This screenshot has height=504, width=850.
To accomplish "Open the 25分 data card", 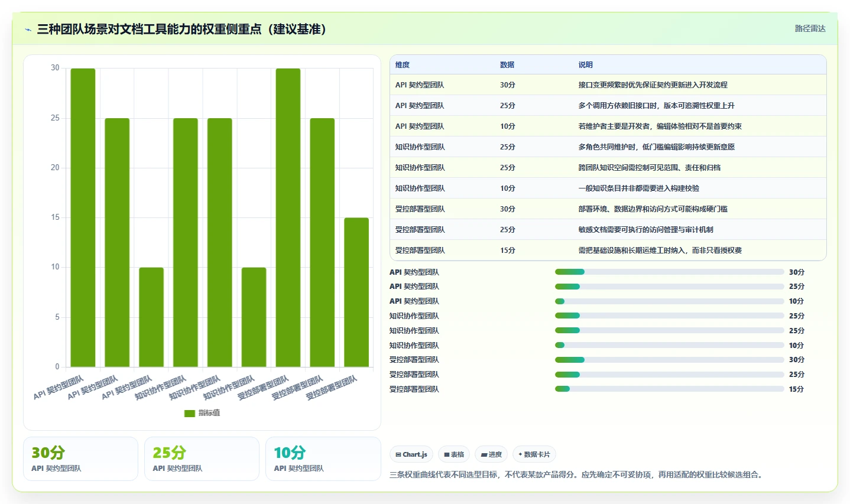I will coord(202,459).
